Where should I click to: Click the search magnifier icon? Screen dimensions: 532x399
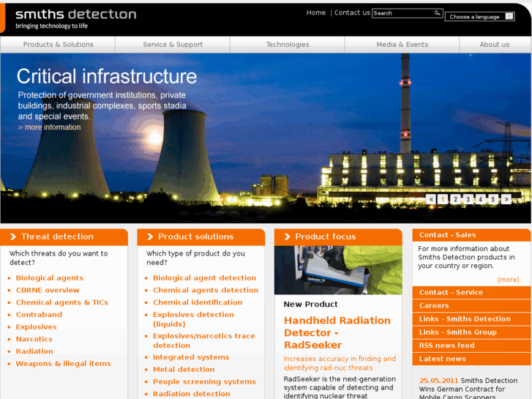pyautogui.click(x=438, y=13)
